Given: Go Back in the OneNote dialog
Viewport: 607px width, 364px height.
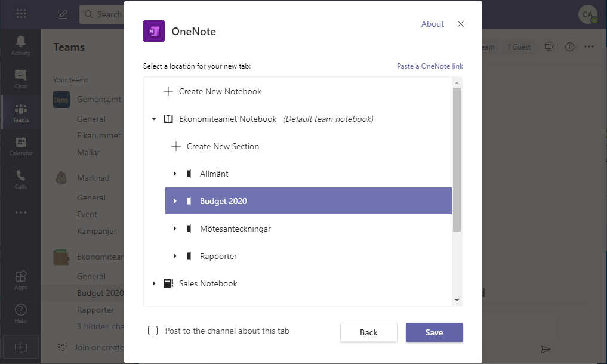Looking at the screenshot, I should 368,332.
